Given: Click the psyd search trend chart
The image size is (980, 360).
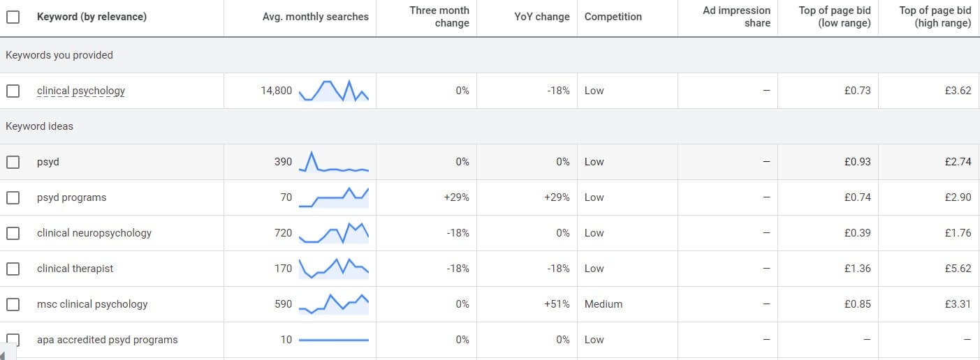Looking at the screenshot, I should click(x=333, y=162).
